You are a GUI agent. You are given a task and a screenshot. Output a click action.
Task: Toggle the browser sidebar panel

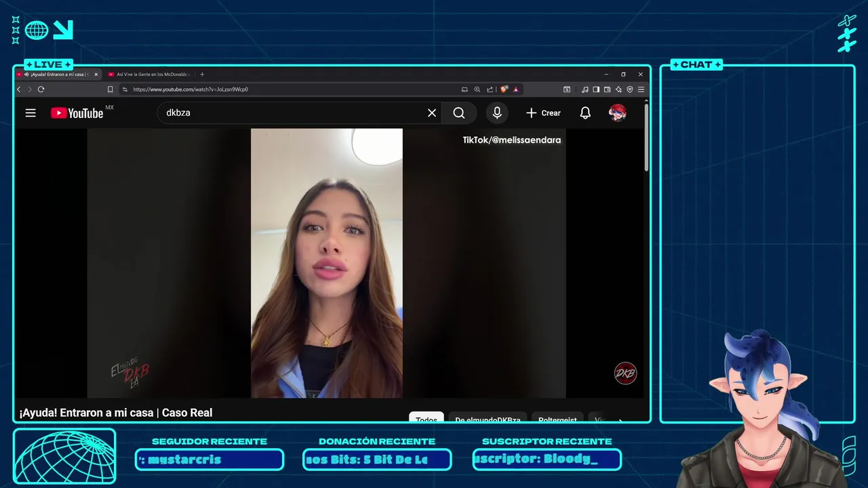point(596,89)
